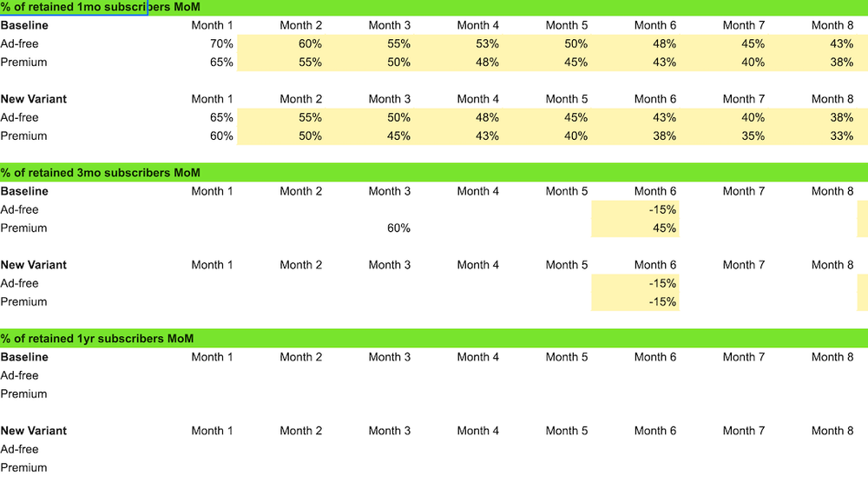Screen dimensions: 868x489
Task: Click the 'Premium' row label under 3mo New Variant
Action: pyautogui.click(x=23, y=301)
